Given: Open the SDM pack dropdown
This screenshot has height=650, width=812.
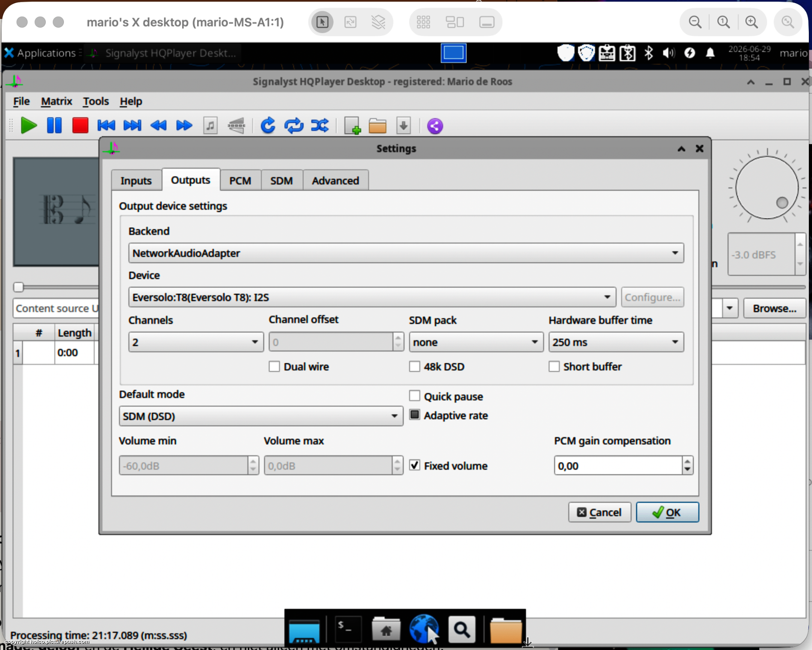Looking at the screenshot, I should 476,342.
